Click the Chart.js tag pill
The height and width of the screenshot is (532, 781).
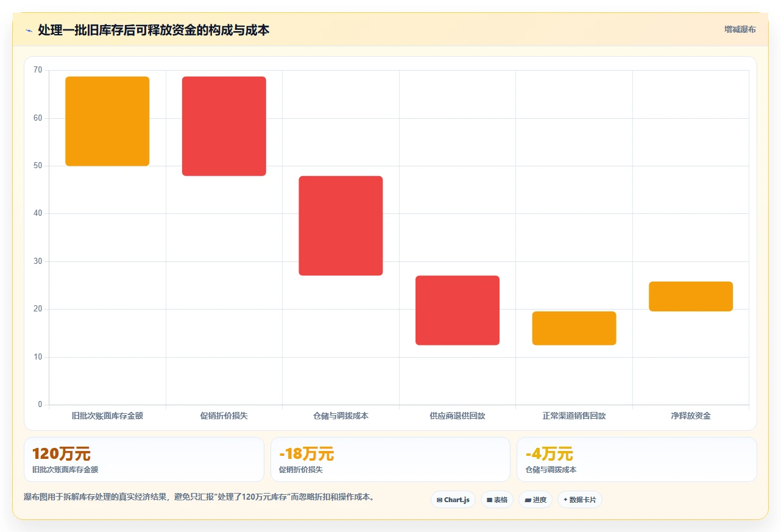click(x=453, y=500)
